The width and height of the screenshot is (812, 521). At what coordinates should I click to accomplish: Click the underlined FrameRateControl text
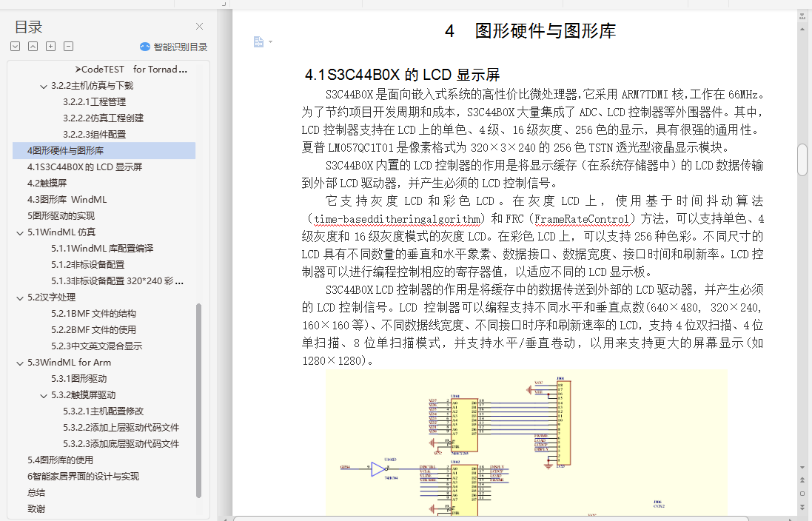583,220
